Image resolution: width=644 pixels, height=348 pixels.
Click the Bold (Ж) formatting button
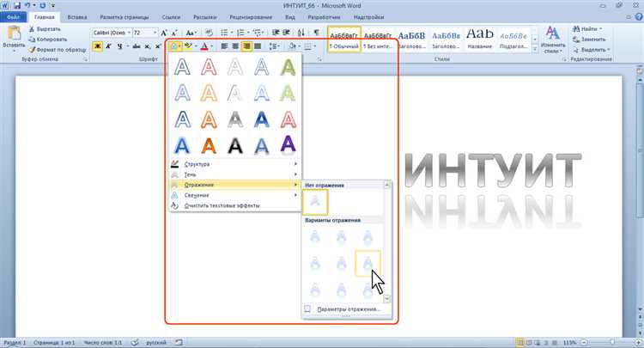pos(97,45)
